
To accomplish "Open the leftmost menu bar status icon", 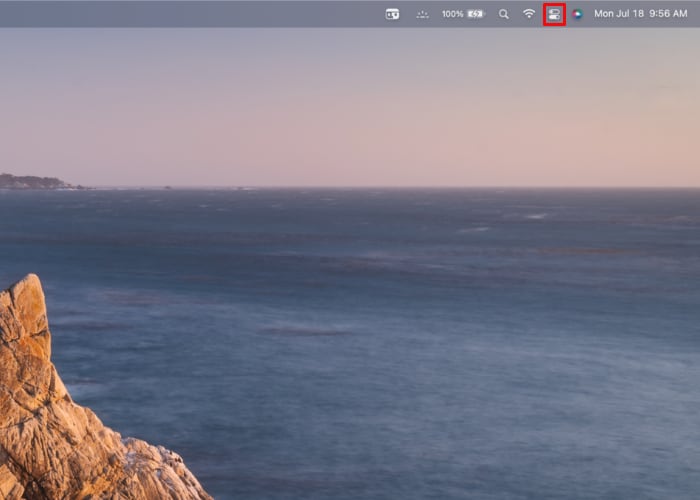I will [392, 14].
